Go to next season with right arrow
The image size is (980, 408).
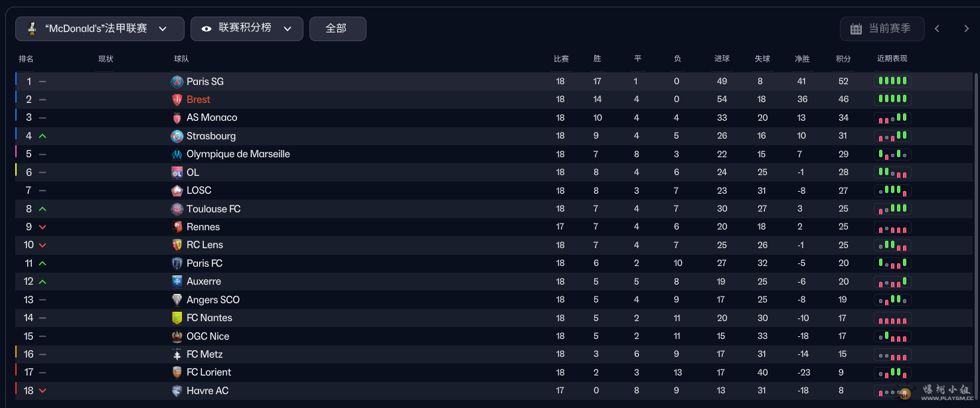[966, 29]
